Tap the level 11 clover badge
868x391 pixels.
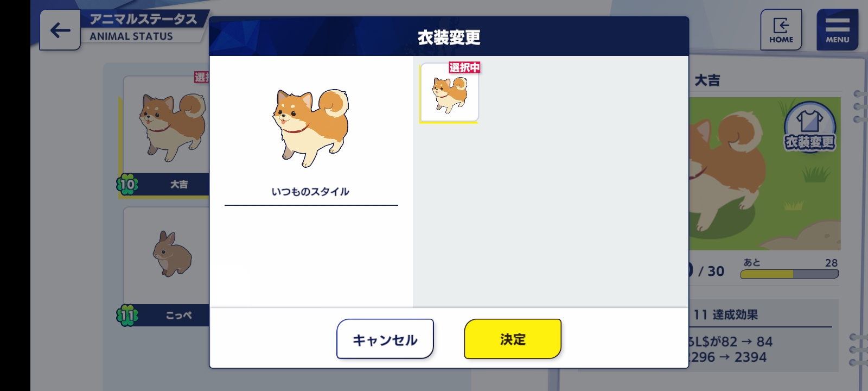click(x=127, y=315)
